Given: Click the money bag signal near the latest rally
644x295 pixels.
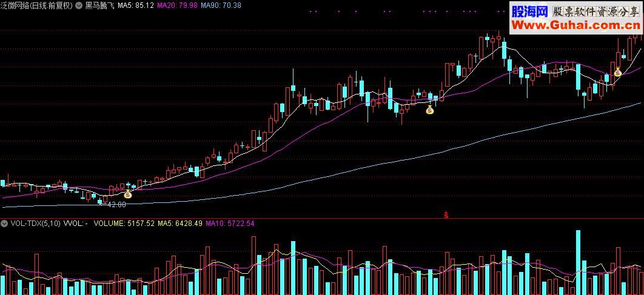Looking at the screenshot, I should tap(618, 72).
